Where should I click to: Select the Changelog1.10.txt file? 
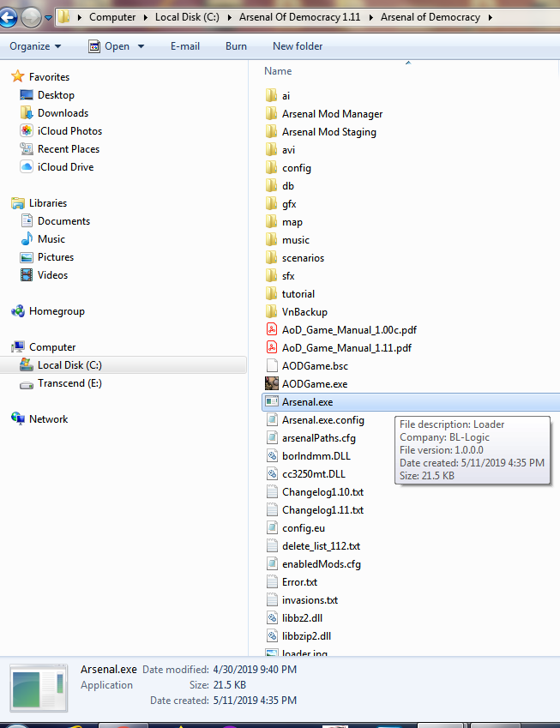pos(315,492)
